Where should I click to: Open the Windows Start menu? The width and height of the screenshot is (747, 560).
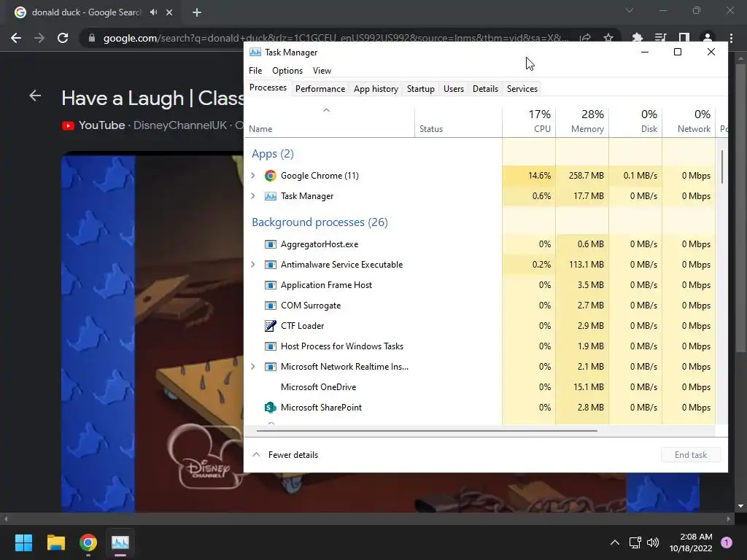point(23,542)
